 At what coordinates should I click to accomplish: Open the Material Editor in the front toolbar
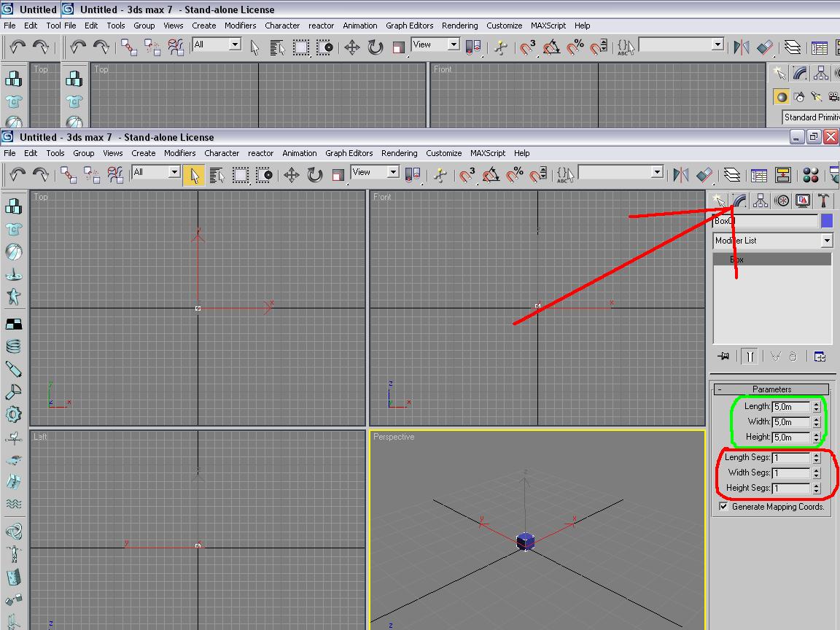tap(811, 175)
